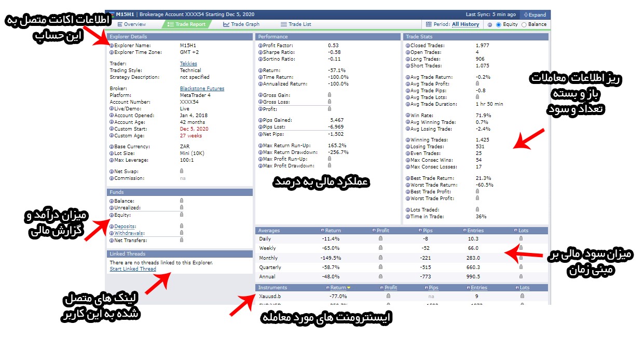Image resolution: width=644 pixels, height=339 pixels.
Task: Click the info icon beside Explorer Name
Action: click(112, 46)
